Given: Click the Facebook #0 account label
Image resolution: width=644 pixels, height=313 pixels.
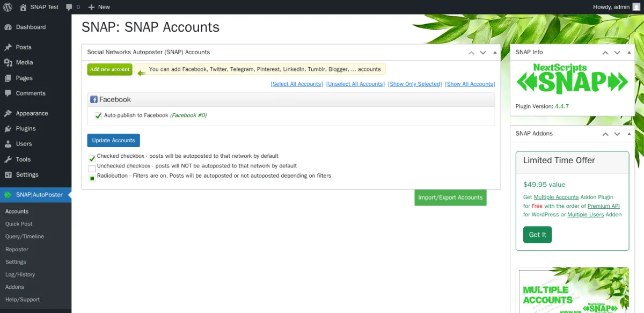Looking at the screenshot, I should pyautogui.click(x=188, y=115).
